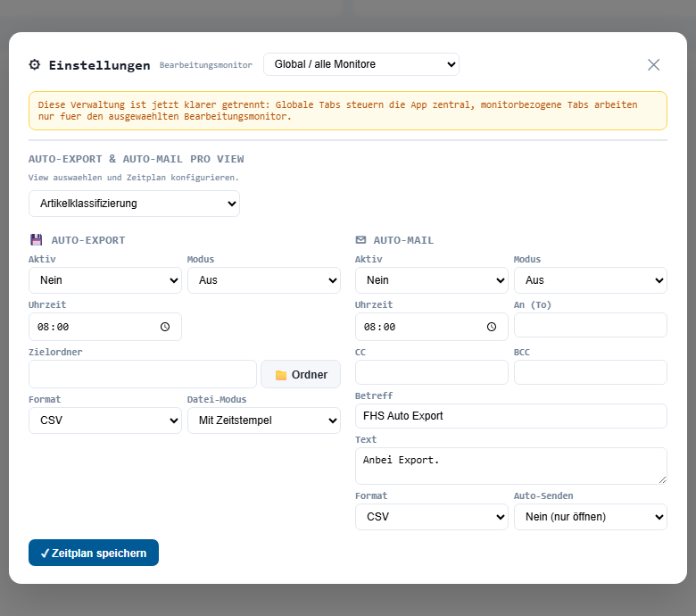This screenshot has height=616, width=696.
Task: Click into the Zielordner text field
Action: 143,374
